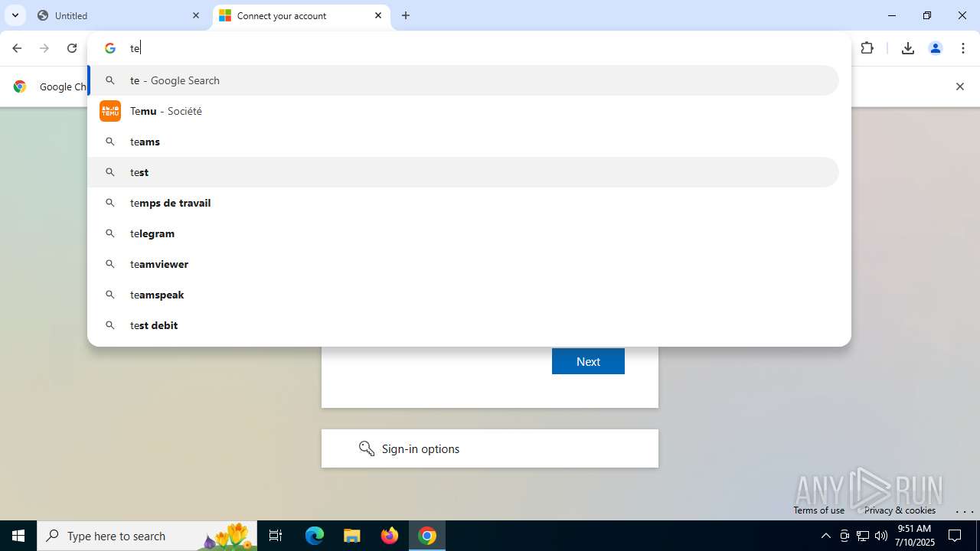Click the Chrome taskbar icon
980x551 pixels.
(x=427, y=536)
